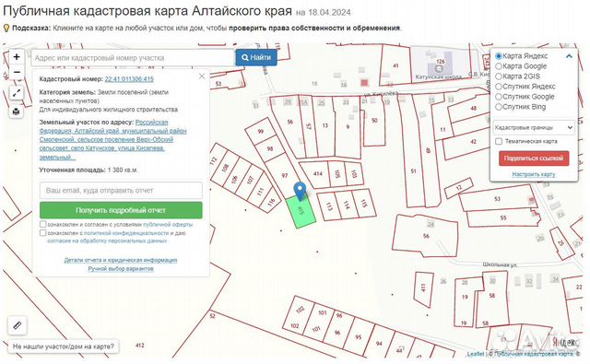590x364 pixels.
Task: Focus the email input field
Action: [121, 190]
